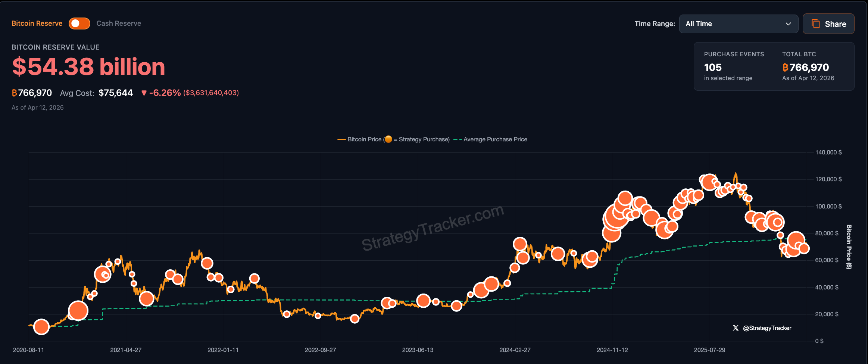Click the ₿ symbol in the Total BTC panel
This screenshot has height=364, width=868.
(785, 68)
